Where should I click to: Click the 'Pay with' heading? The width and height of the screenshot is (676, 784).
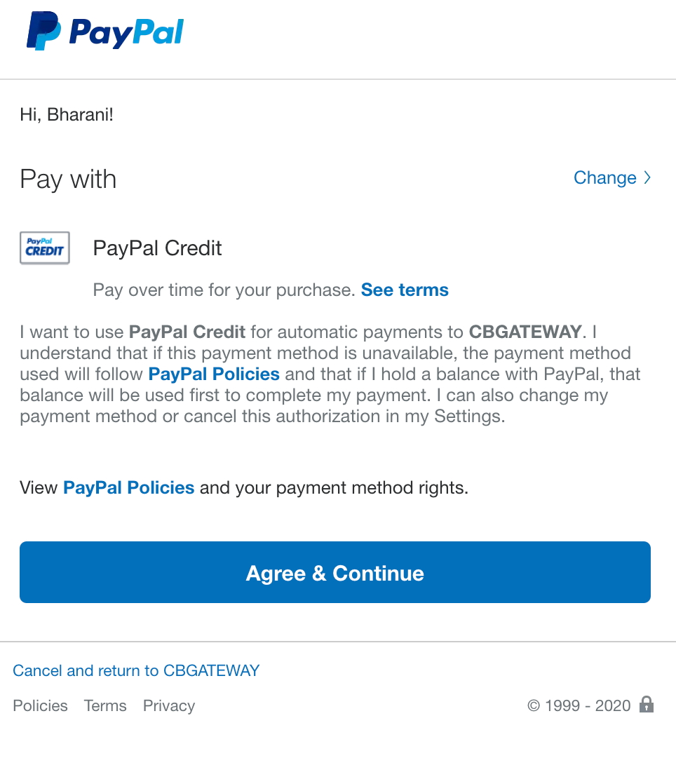tap(68, 180)
